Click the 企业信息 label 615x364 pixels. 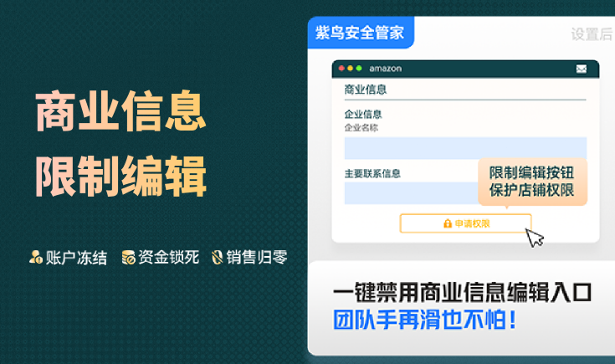[363, 115]
